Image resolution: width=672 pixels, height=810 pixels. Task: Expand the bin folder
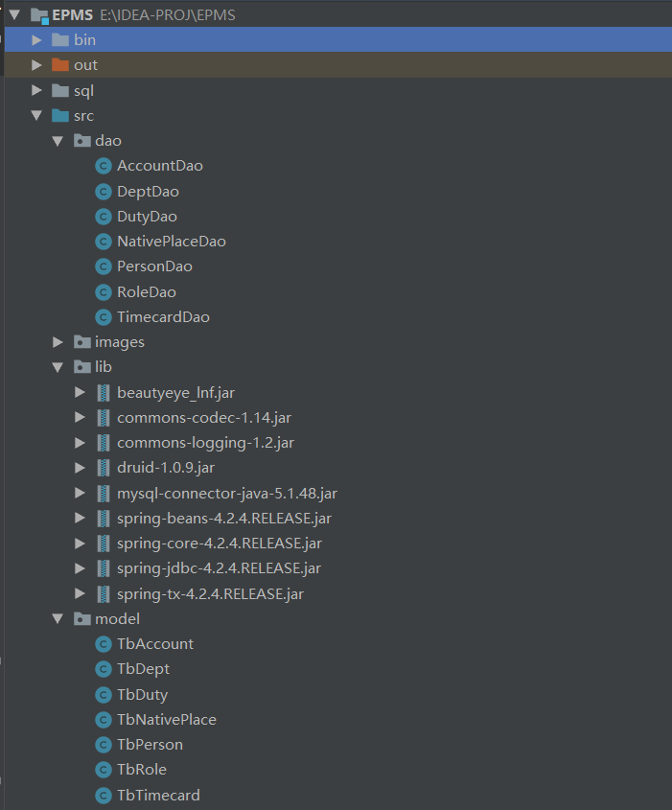(36, 40)
